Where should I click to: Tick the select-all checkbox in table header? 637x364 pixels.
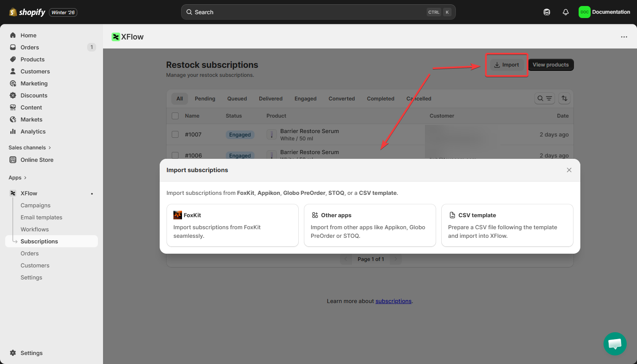click(175, 116)
